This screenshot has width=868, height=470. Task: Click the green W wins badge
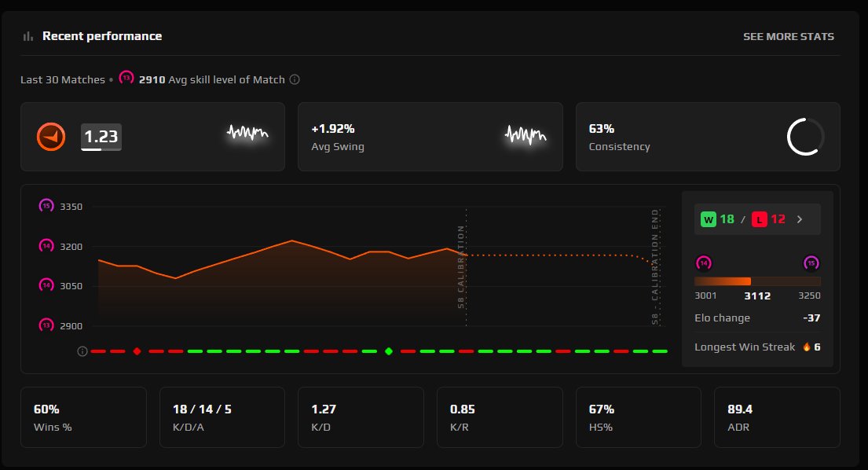pyautogui.click(x=709, y=220)
